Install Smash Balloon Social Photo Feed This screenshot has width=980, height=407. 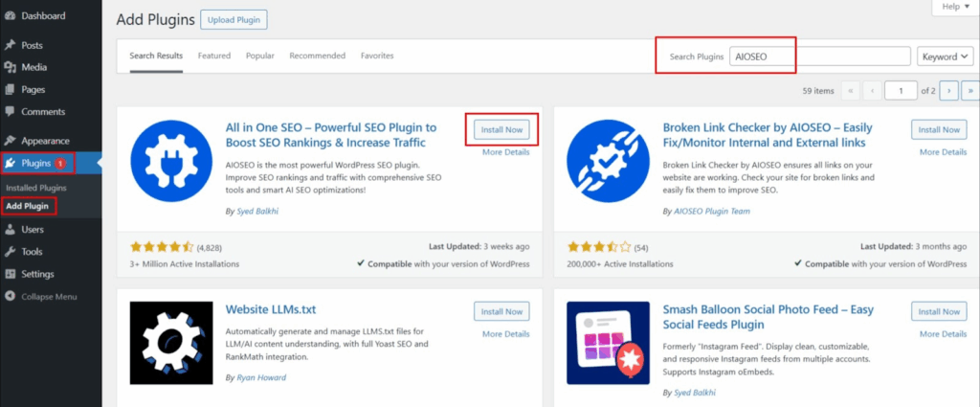(939, 311)
